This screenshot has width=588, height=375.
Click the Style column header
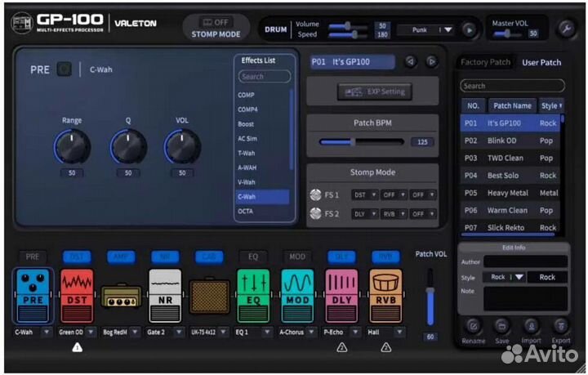pyautogui.click(x=551, y=105)
